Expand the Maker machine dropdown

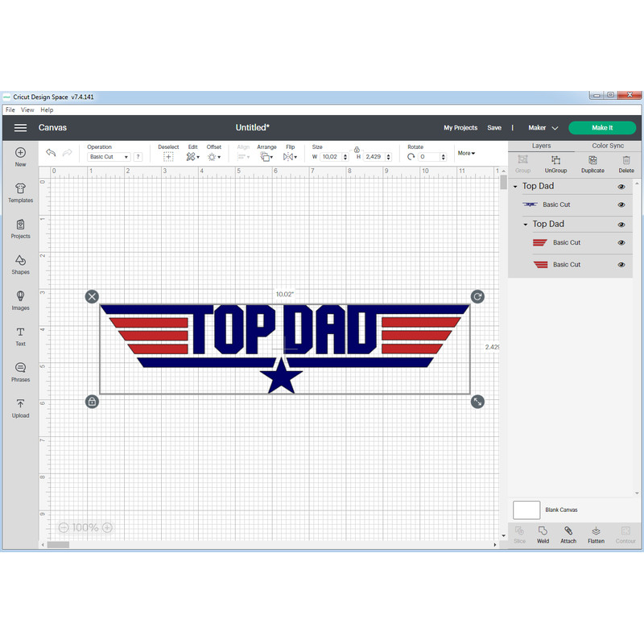543,128
